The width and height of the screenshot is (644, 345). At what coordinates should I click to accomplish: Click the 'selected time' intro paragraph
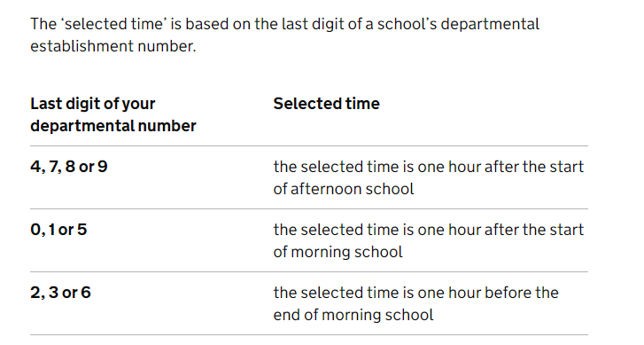tap(284, 35)
